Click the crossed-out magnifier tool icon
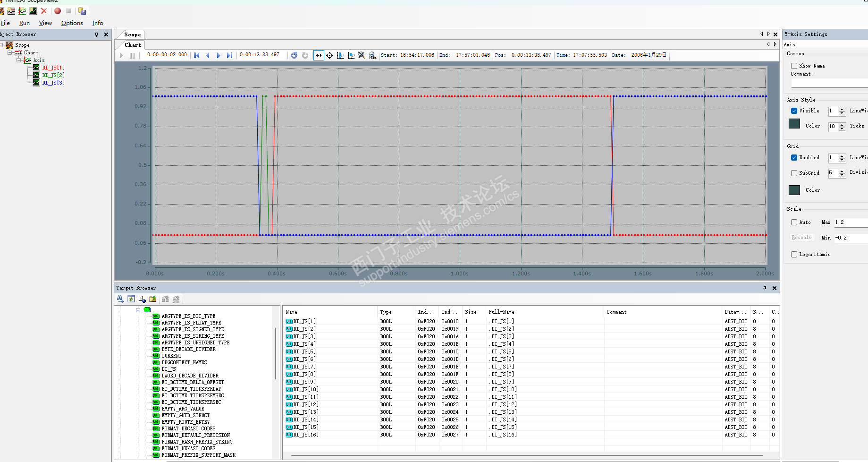 [x=362, y=55]
